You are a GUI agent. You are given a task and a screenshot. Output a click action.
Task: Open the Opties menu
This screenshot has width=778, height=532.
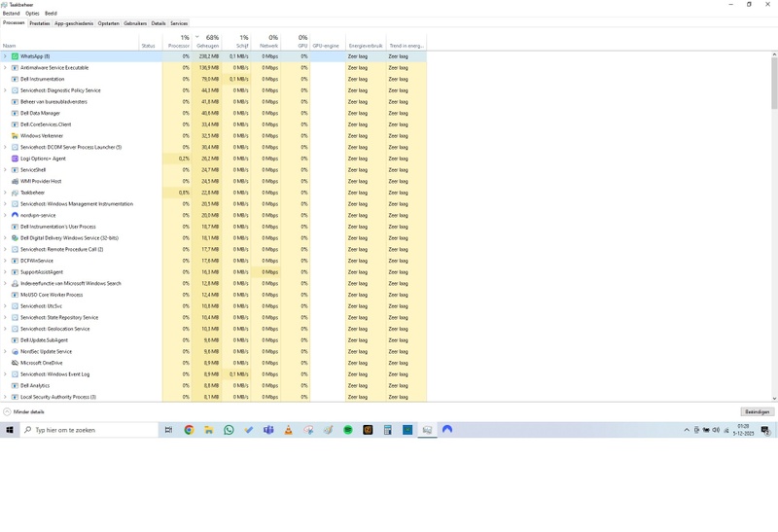tap(32, 14)
